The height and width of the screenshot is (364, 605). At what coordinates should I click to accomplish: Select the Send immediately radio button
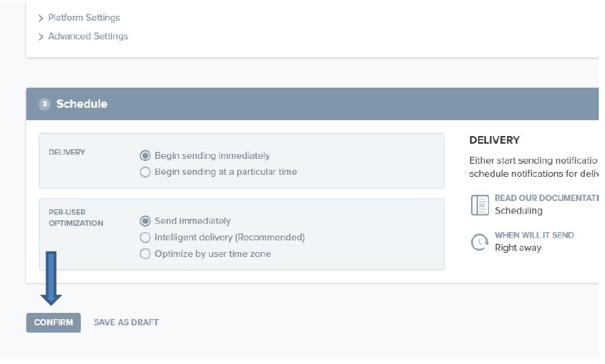(145, 221)
